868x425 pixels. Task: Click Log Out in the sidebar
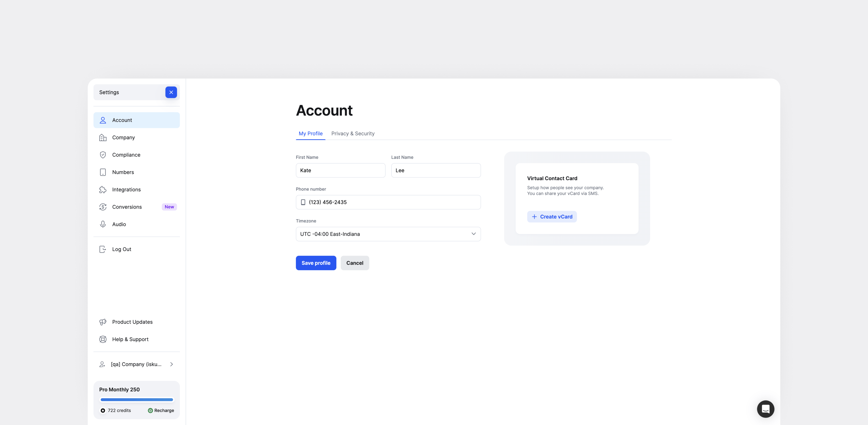[x=136, y=249]
